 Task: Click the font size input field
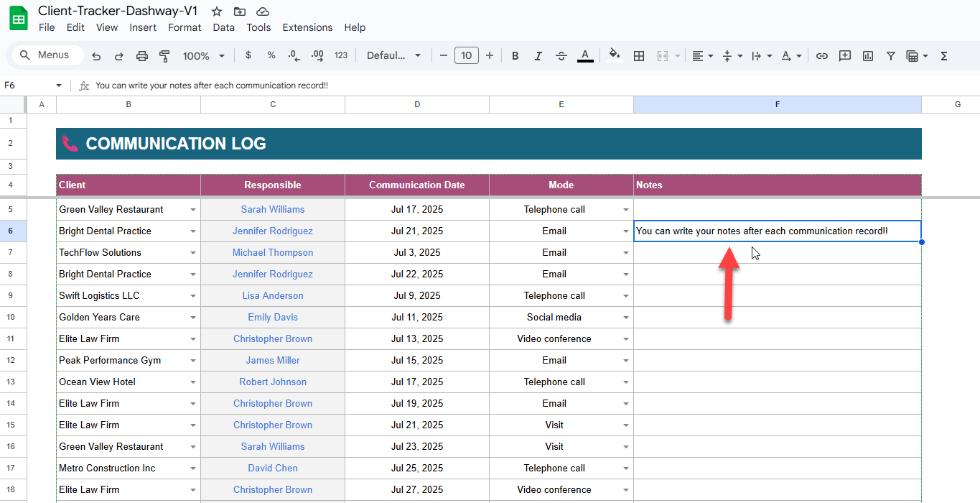coord(467,55)
